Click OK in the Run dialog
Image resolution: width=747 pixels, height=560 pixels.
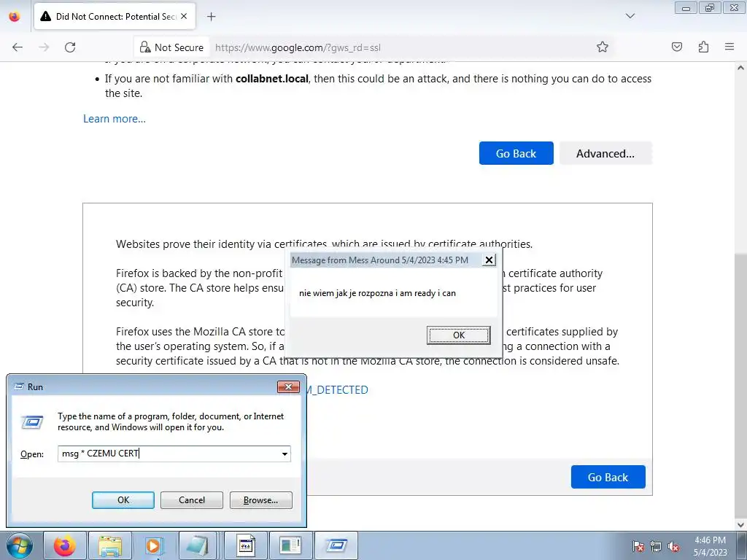(123, 500)
